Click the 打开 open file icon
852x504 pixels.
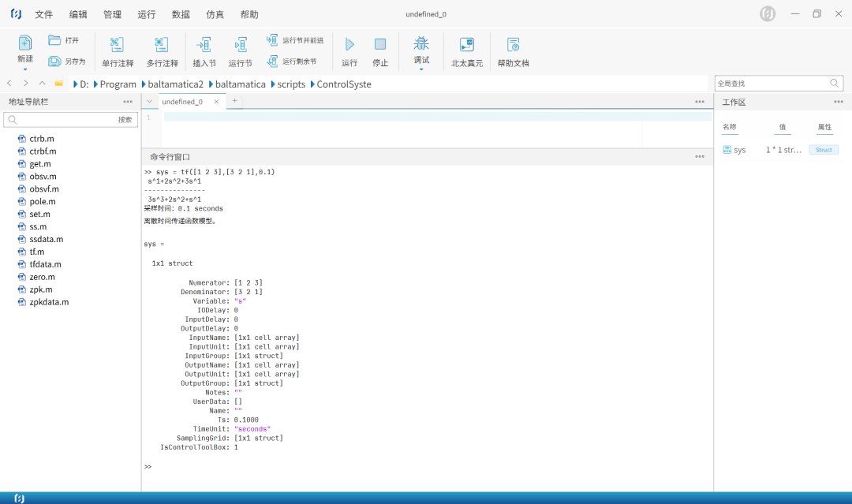pyautogui.click(x=54, y=40)
